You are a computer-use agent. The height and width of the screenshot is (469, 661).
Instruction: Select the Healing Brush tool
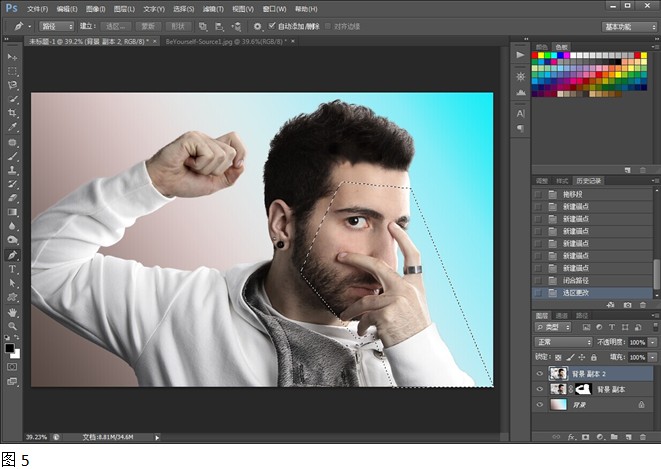coord(12,142)
